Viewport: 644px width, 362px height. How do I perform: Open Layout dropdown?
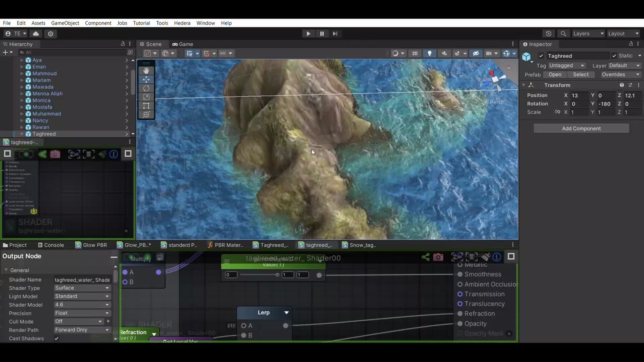(x=624, y=34)
